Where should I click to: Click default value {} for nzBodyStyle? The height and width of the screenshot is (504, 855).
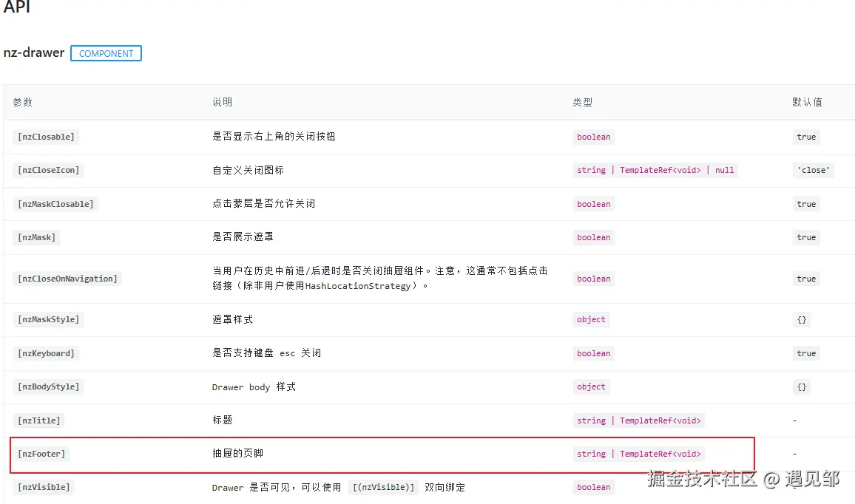[802, 386]
